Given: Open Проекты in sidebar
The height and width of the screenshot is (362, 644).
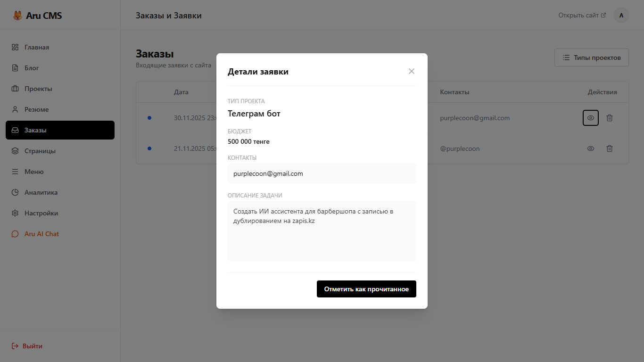Looking at the screenshot, I should (x=38, y=89).
